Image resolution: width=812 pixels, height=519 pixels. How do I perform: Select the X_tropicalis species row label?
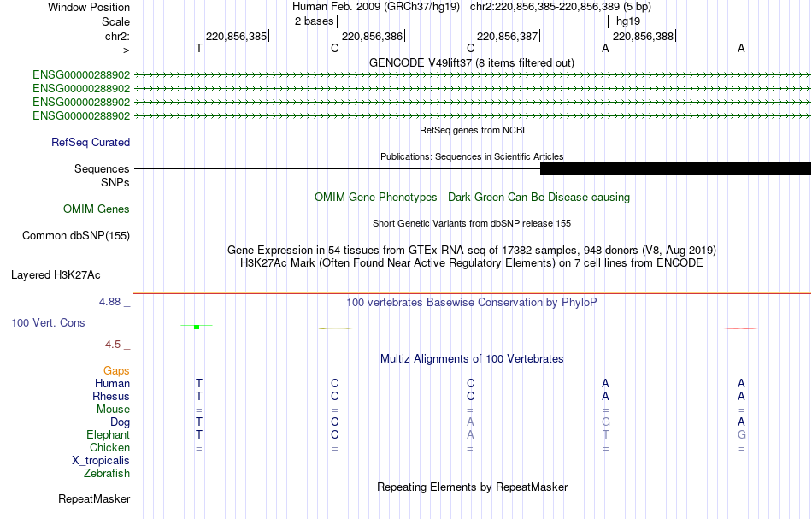point(101,461)
